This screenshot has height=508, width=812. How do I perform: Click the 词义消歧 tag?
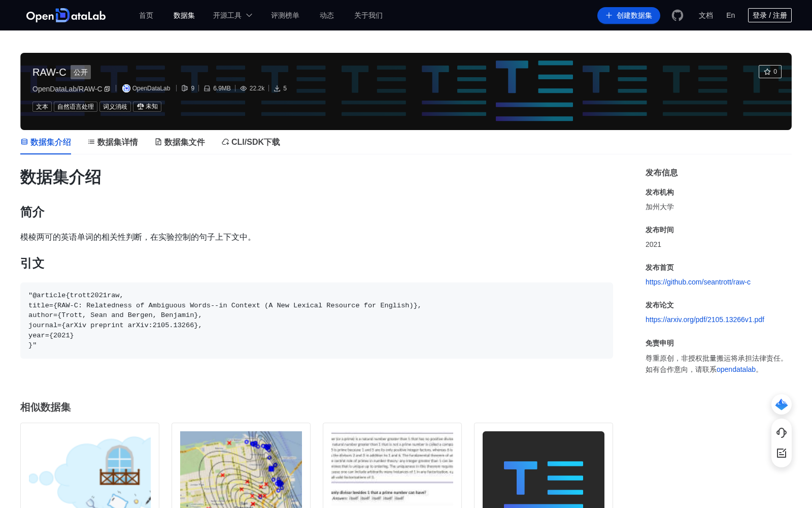click(115, 107)
